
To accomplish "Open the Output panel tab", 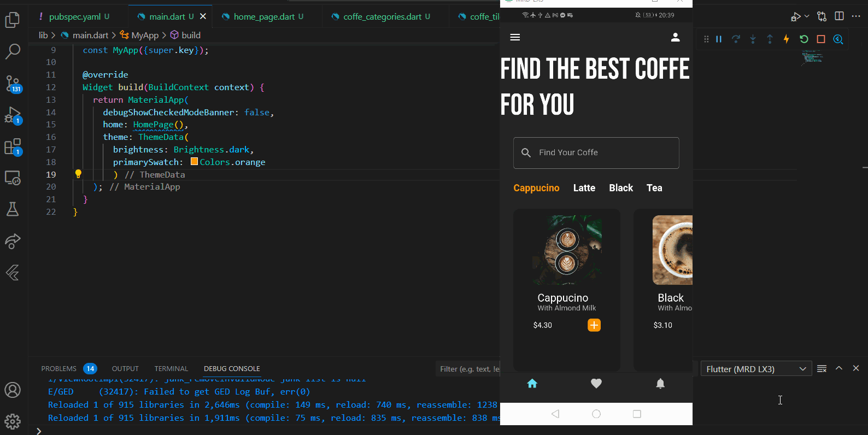I will 125,368.
